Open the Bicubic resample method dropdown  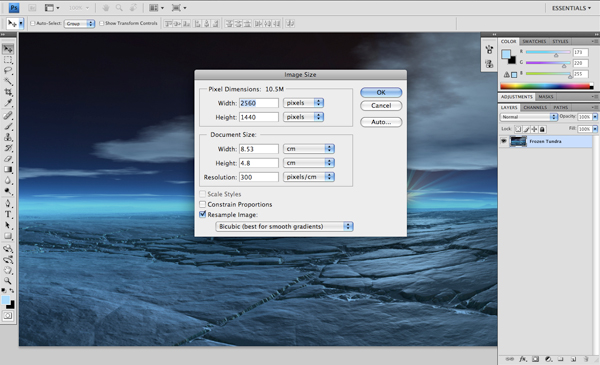pyautogui.click(x=284, y=226)
